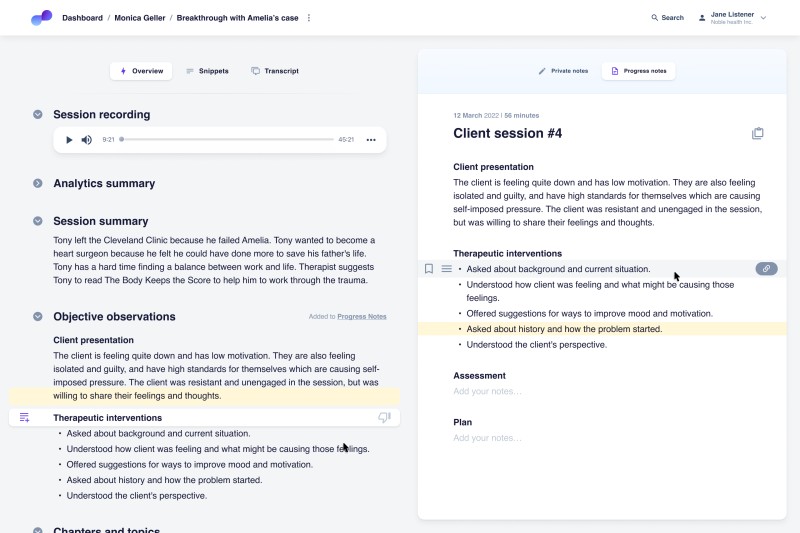800x533 pixels.
Task: Click the 45:21 total duration label
Action: pos(346,140)
